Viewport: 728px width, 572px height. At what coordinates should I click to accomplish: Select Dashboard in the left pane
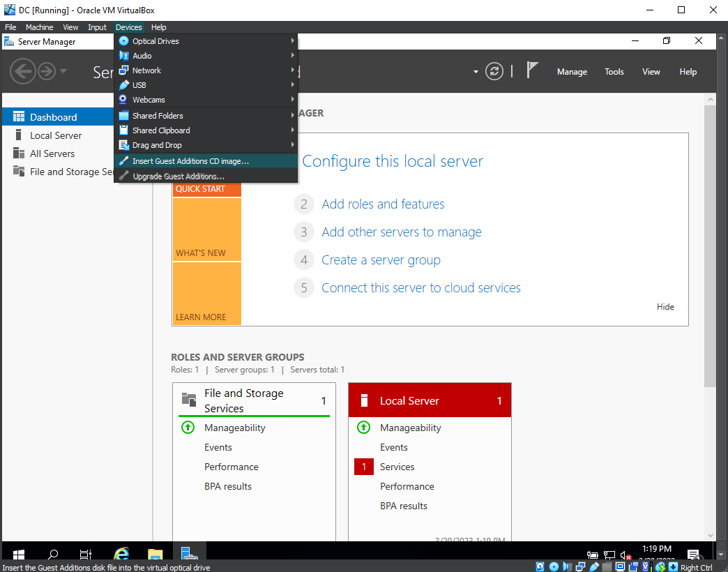pos(58,117)
